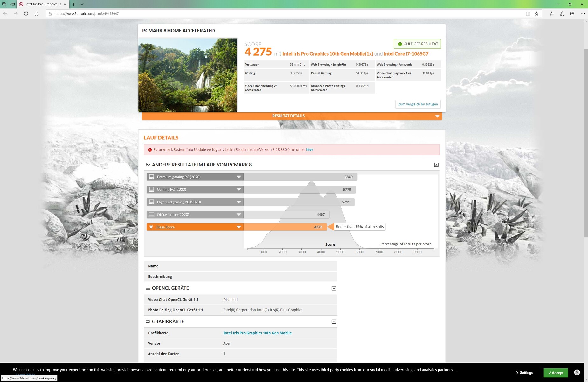Toggle reading view icon in address bar
Image resolution: width=588 pixels, height=382 pixels.
[528, 14]
